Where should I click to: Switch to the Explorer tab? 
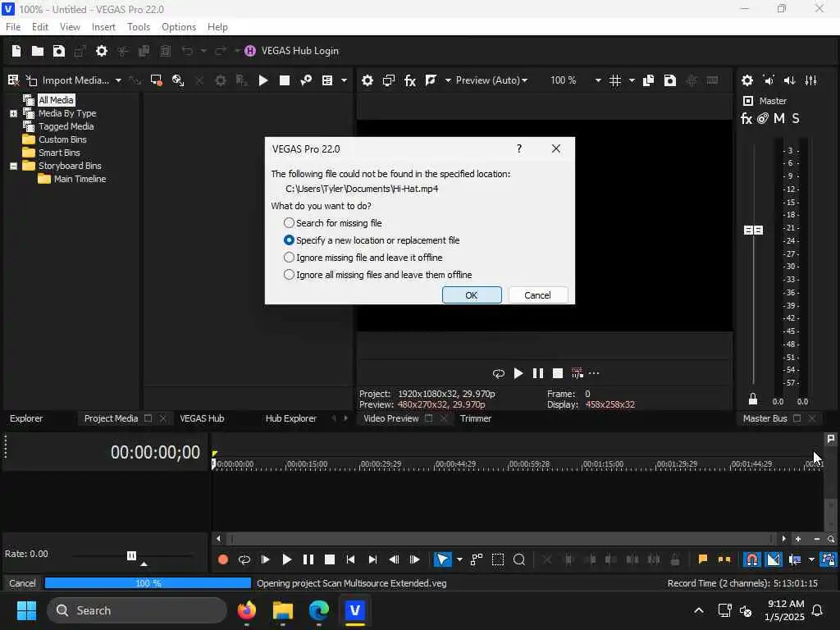tap(26, 418)
